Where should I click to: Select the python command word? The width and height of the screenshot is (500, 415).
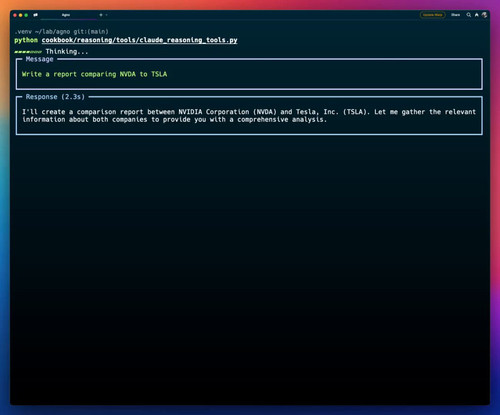[26, 40]
